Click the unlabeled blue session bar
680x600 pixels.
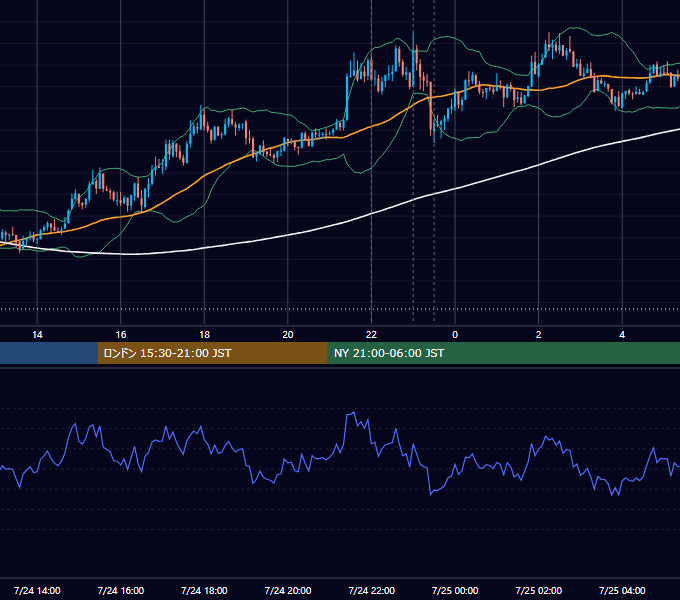coord(49,353)
